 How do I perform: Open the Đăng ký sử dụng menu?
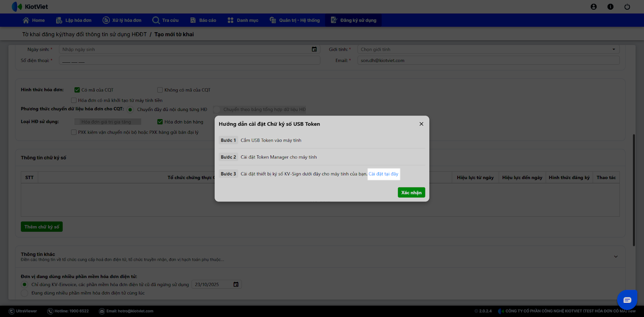coord(354,20)
